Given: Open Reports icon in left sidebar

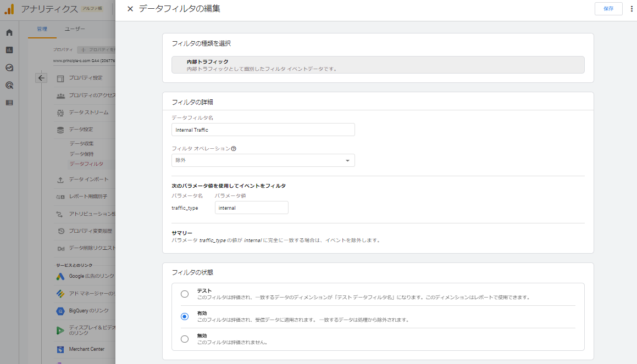Looking at the screenshot, I should point(9,50).
